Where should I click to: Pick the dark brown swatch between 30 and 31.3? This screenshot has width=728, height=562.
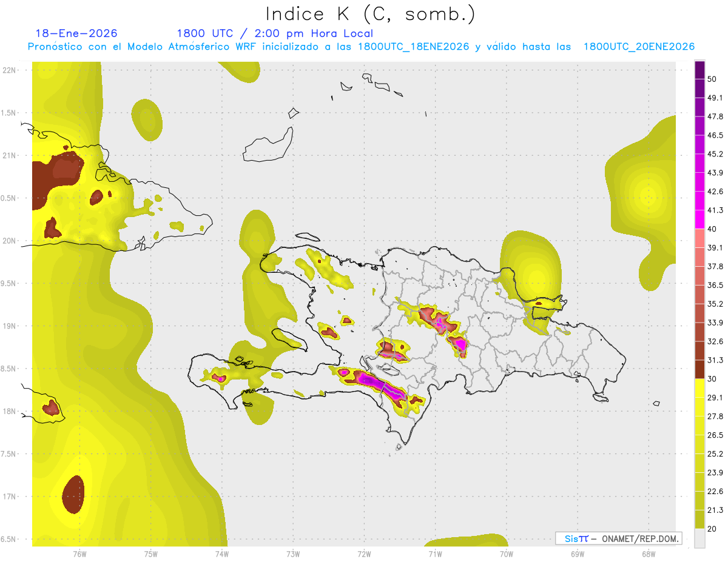[x=699, y=369]
